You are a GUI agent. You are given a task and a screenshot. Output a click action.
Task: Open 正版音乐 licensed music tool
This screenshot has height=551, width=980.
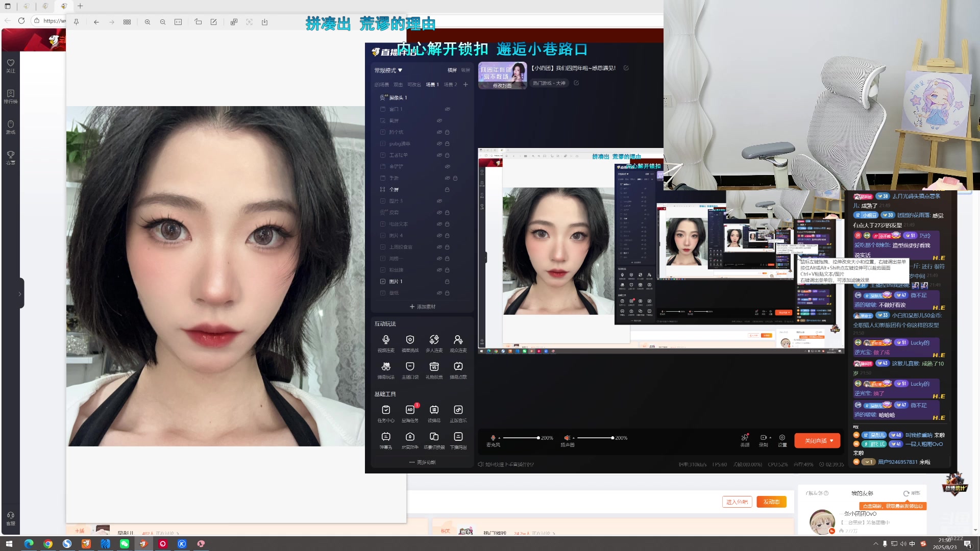click(458, 414)
